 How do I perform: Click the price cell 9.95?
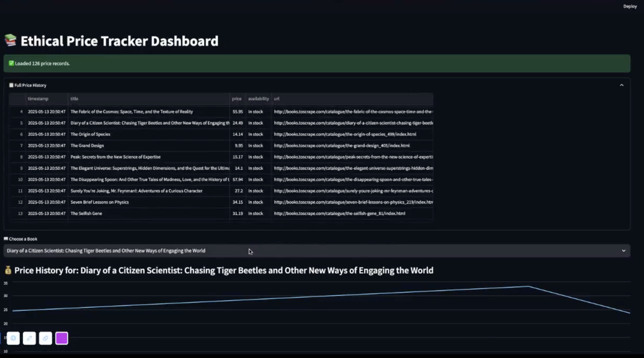coord(237,146)
